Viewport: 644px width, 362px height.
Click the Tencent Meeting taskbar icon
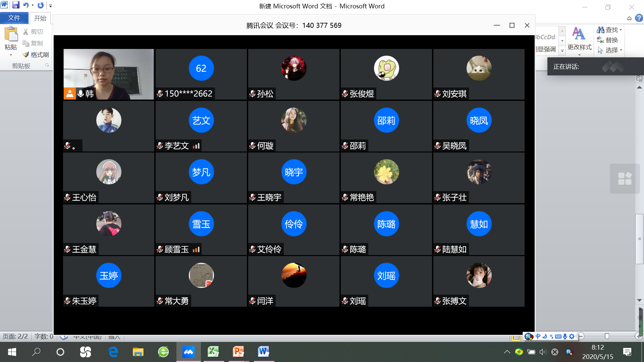(189, 352)
